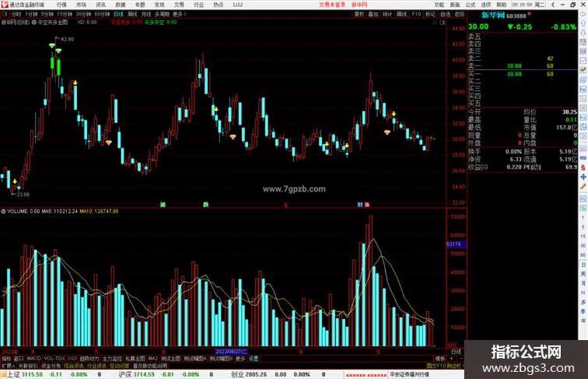Viewport: 588px width, 379px height.
Task: Click the 42.90 high price label
Action: tap(67, 39)
